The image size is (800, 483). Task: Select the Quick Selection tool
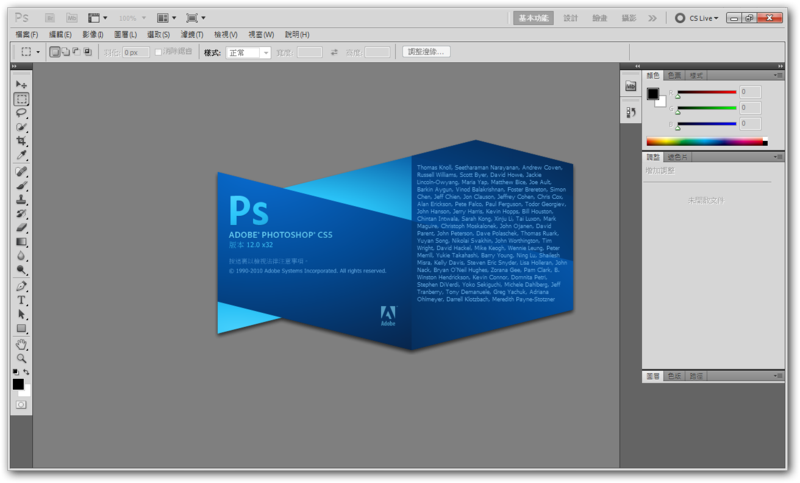pos(21,127)
